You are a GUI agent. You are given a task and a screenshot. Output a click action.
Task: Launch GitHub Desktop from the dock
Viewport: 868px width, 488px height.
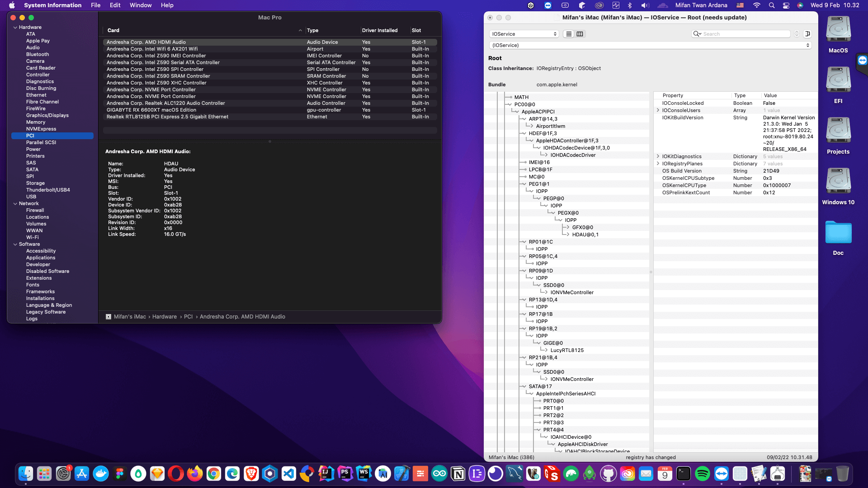[609, 474]
